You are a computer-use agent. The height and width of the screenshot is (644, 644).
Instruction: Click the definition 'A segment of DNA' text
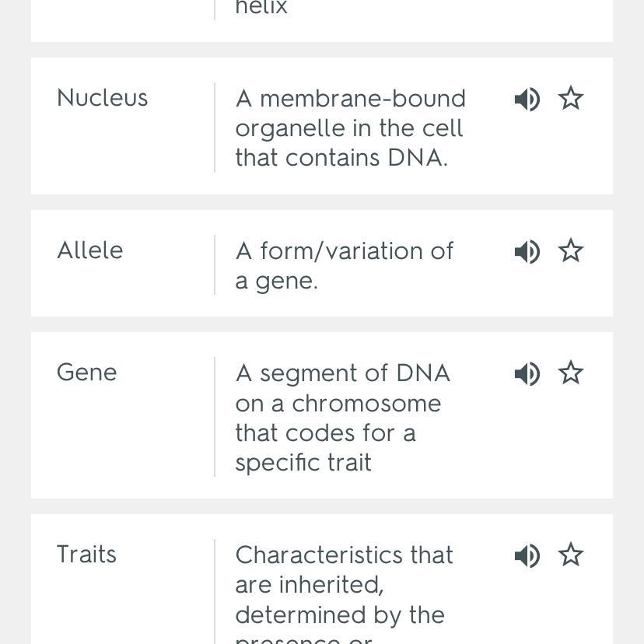(x=342, y=418)
